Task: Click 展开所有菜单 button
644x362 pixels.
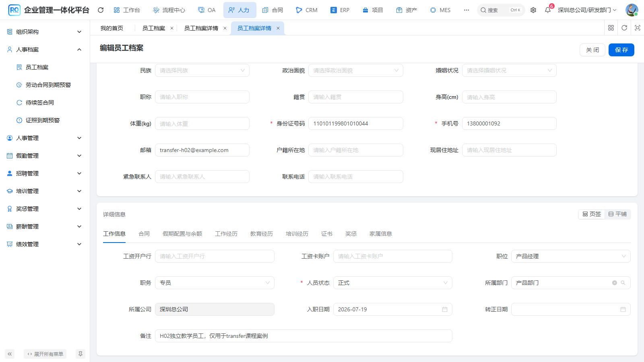Action: pyautogui.click(x=45, y=354)
